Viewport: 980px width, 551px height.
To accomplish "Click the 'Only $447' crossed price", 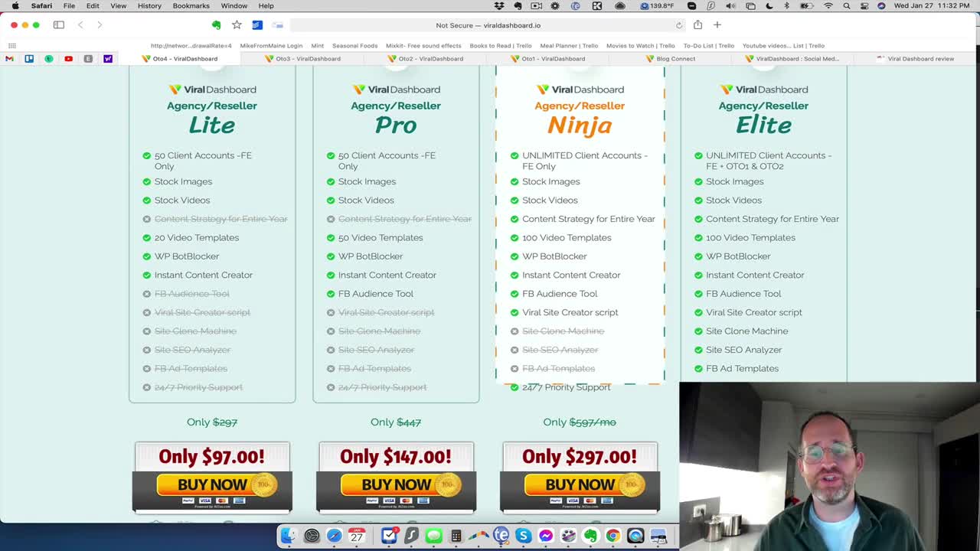I will click(x=396, y=422).
